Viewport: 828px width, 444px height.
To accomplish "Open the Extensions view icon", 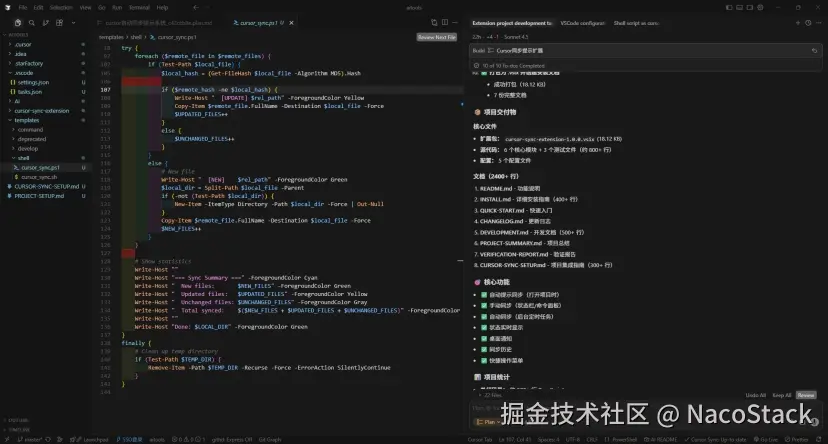I will pos(59,23).
